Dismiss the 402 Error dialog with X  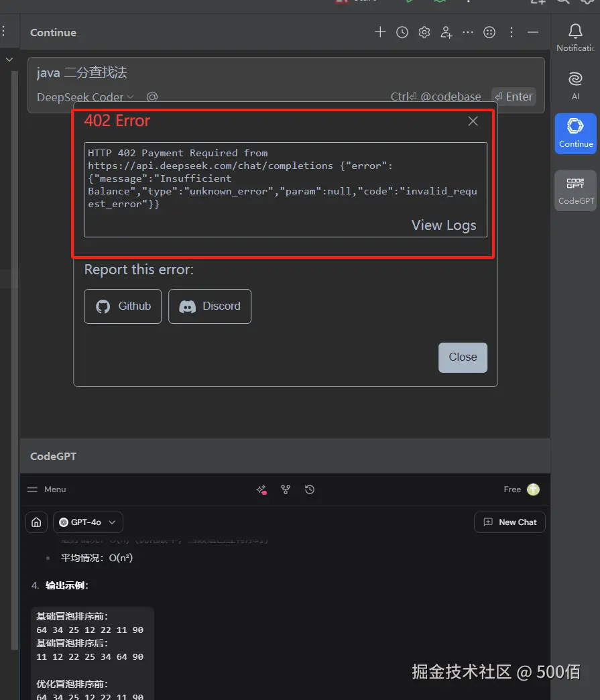click(473, 121)
